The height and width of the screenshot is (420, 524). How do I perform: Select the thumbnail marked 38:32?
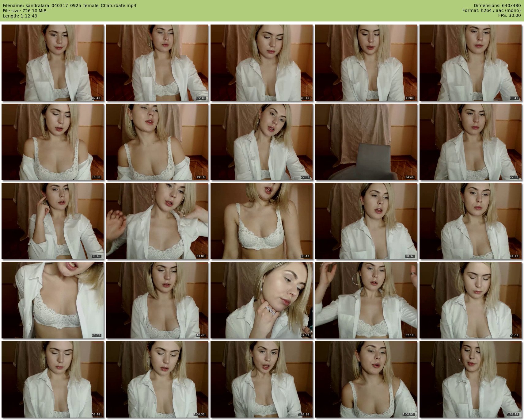click(366, 221)
